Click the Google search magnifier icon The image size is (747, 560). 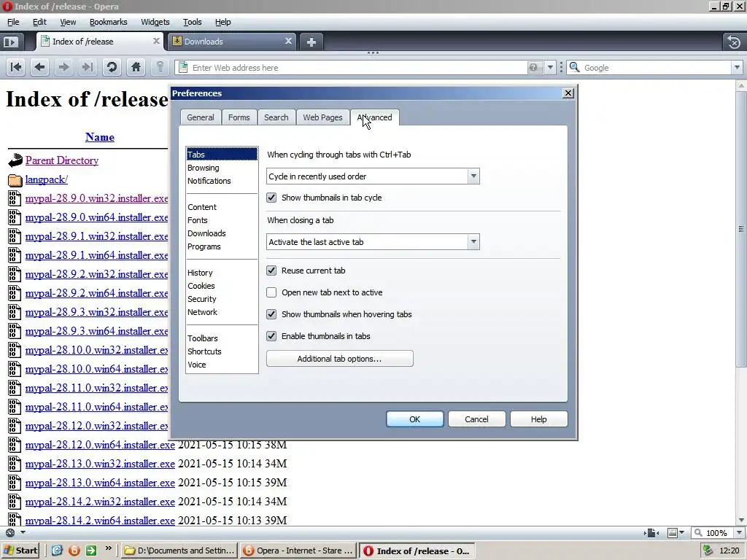(575, 67)
